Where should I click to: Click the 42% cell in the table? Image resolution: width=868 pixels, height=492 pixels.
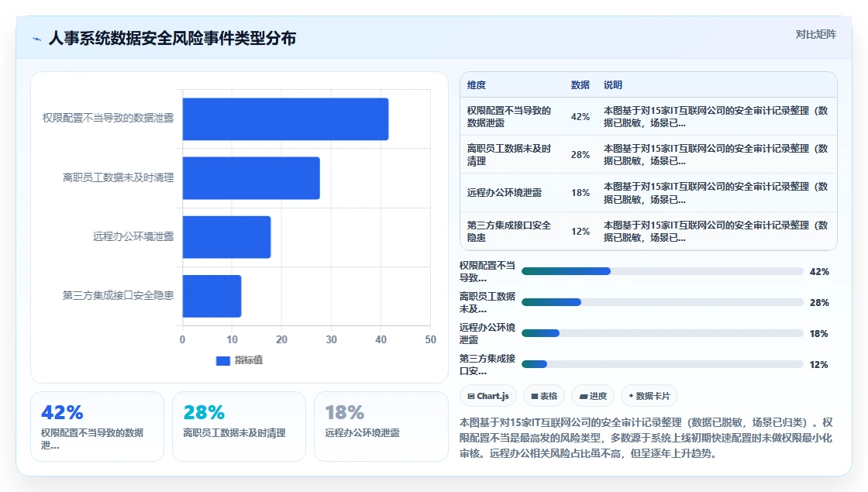(580, 117)
